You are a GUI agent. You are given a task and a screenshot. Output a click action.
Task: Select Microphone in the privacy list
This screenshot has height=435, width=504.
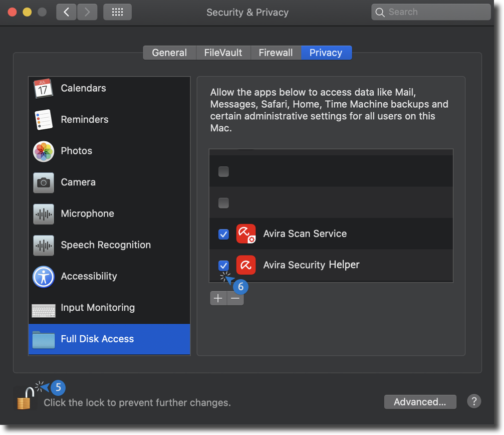(x=109, y=214)
